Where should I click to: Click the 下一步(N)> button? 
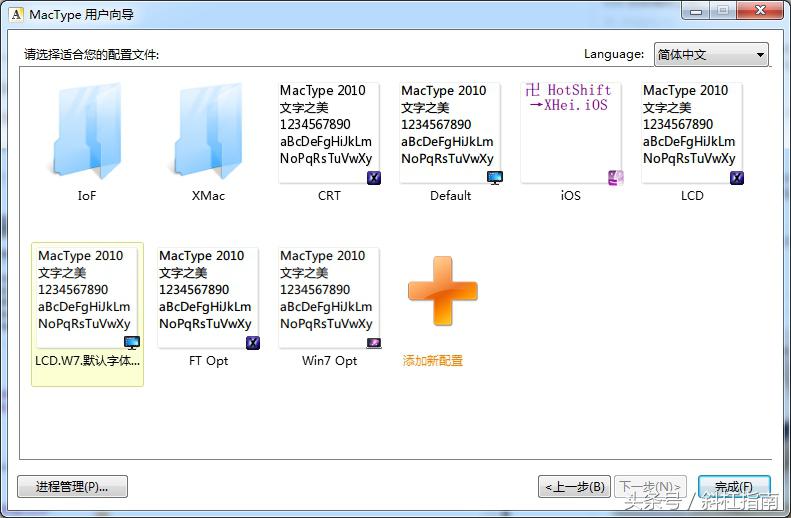(x=650, y=487)
